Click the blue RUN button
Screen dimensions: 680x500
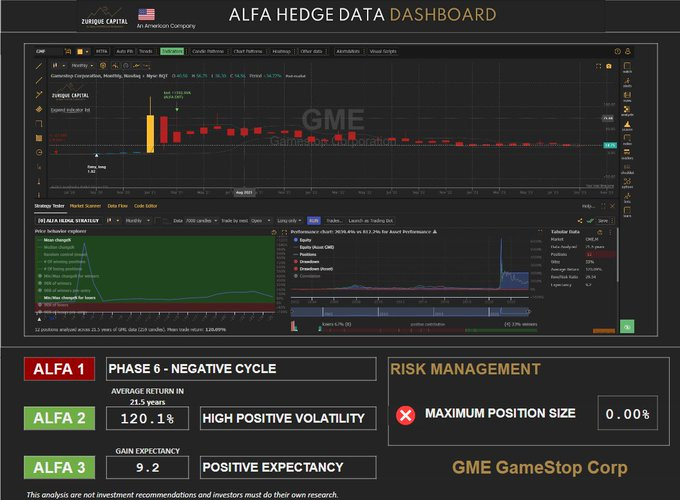(x=314, y=221)
